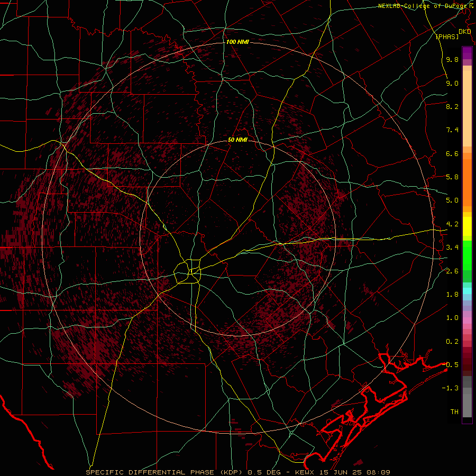The height and width of the screenshot is (476, 476).
Task: Pick the purple segment atop the color bar
Action: [467, 53]
